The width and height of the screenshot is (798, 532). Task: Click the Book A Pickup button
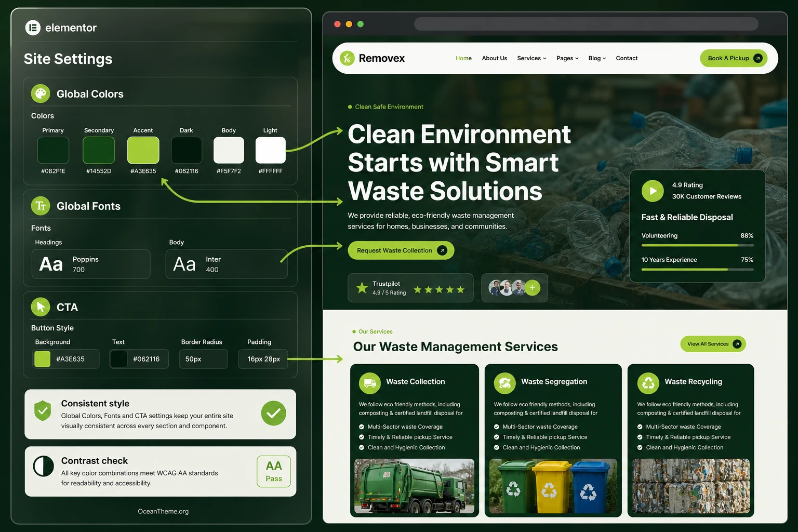point(734,58)
